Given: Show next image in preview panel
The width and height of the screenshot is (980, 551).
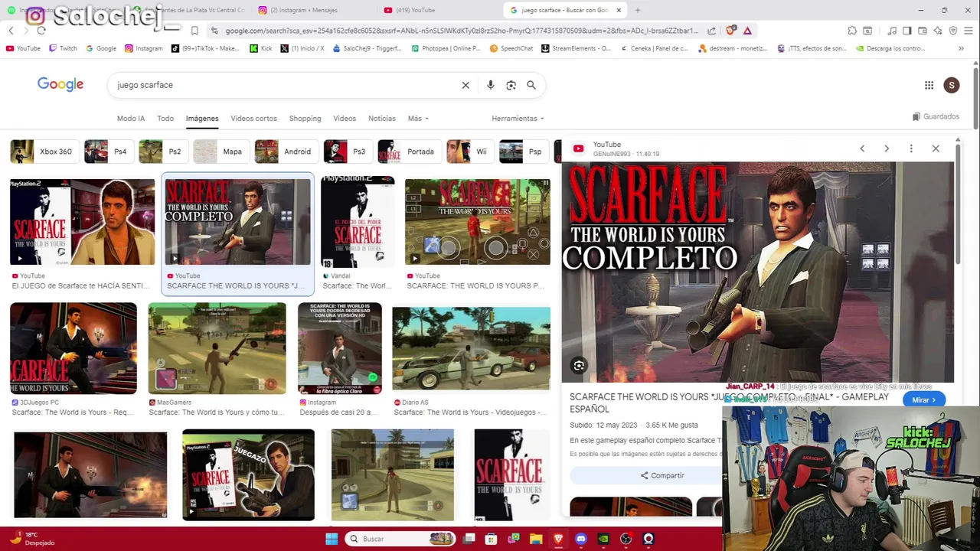Looking at the screenshot, I should tap(887, 148).
